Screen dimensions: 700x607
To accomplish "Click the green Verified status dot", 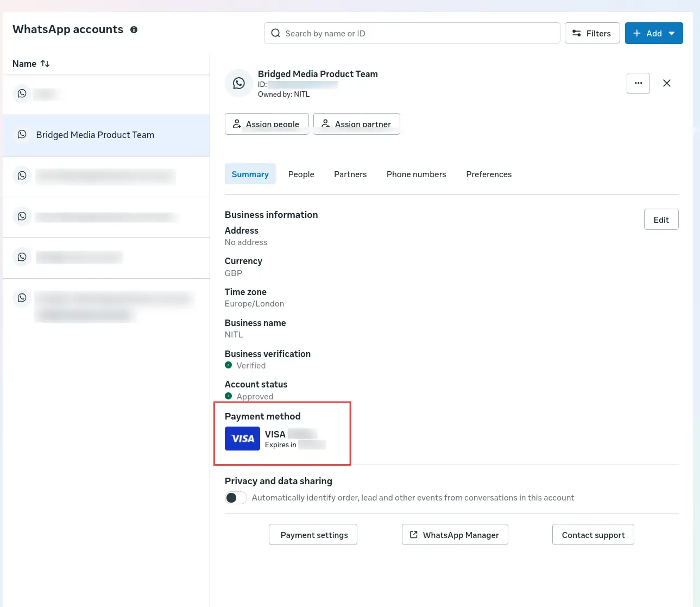I will point(229,365).
